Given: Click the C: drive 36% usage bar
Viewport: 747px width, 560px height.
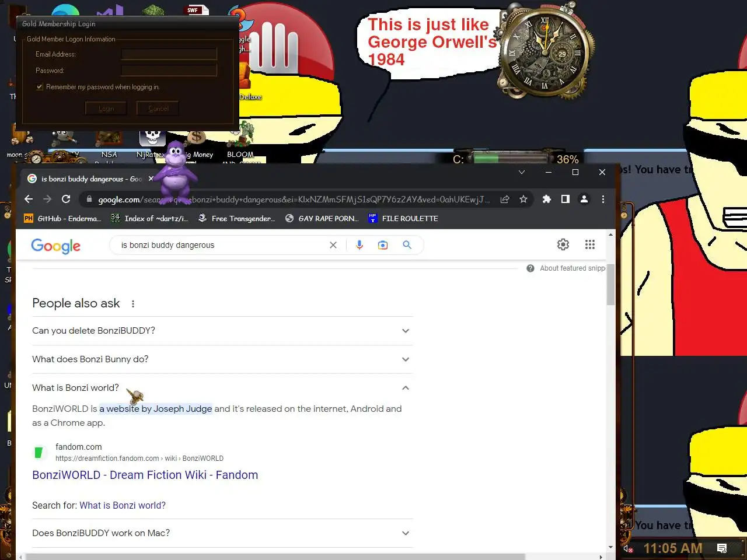Looking at the screenshot, I should click(512, 158).
